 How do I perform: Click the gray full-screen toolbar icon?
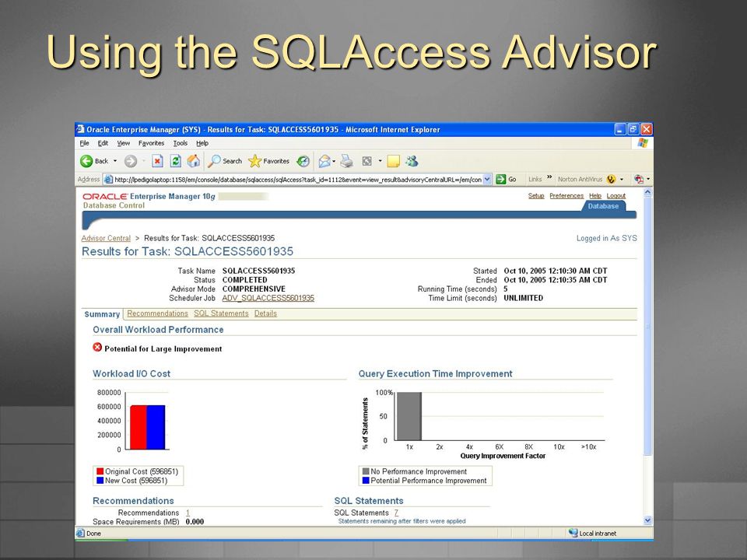click(366, 162)
